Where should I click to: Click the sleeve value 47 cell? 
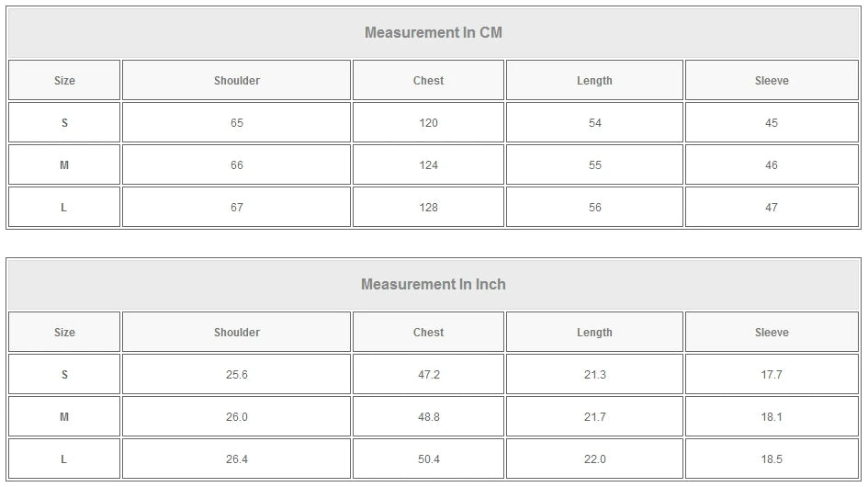coord(772,208)
